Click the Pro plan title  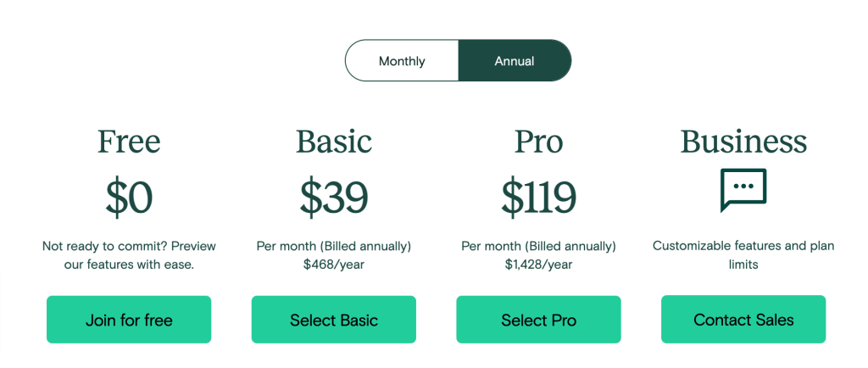[x=538, y=141]
